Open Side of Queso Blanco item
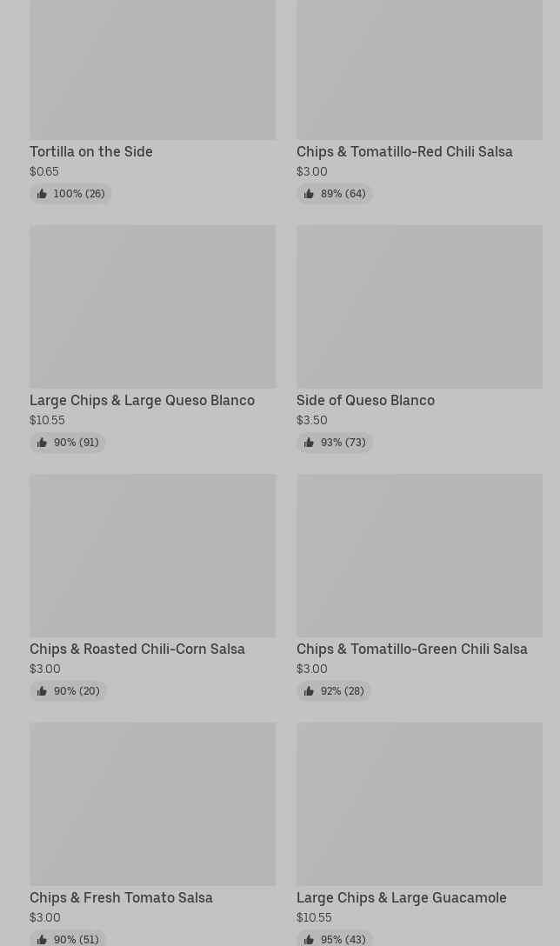560x946 pixels. point(365,401)
